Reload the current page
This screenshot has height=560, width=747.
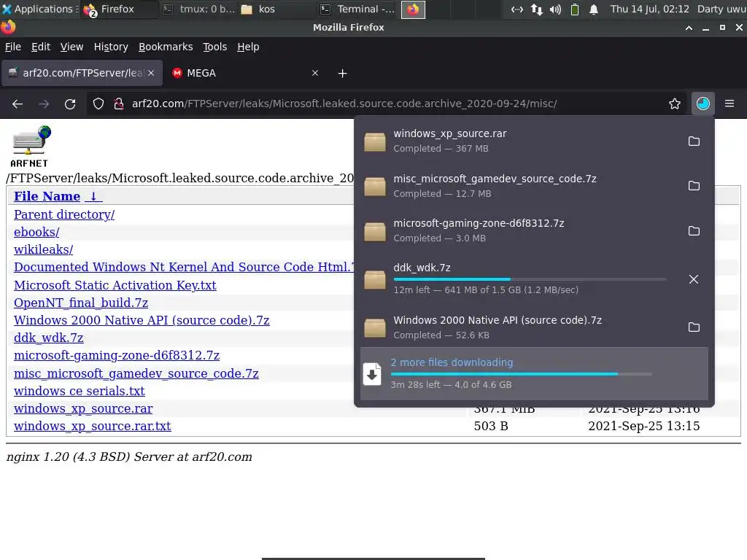(x=70, y=104)
